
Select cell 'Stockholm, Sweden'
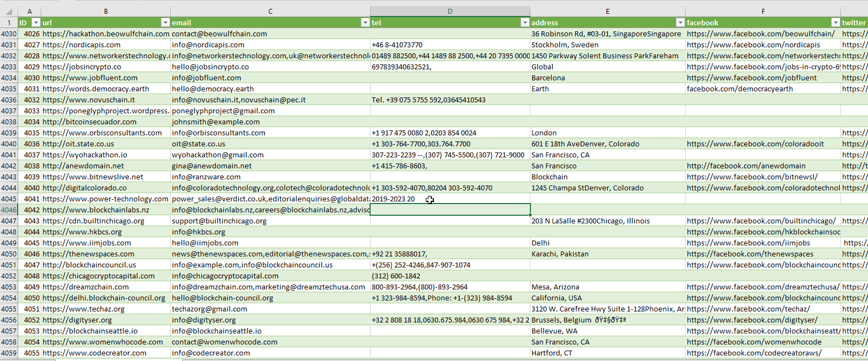tap(607, 45)
